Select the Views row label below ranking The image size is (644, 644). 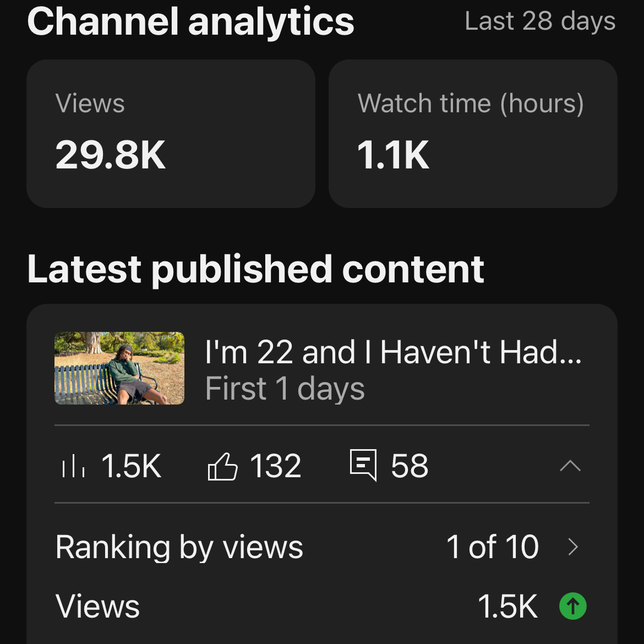coord(98,606)
